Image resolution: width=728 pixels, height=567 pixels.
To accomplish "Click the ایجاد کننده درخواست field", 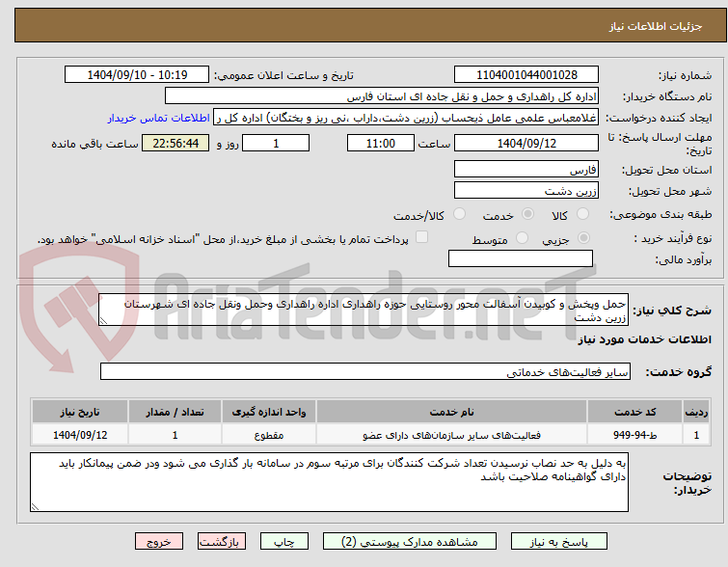I will [406, 118].
